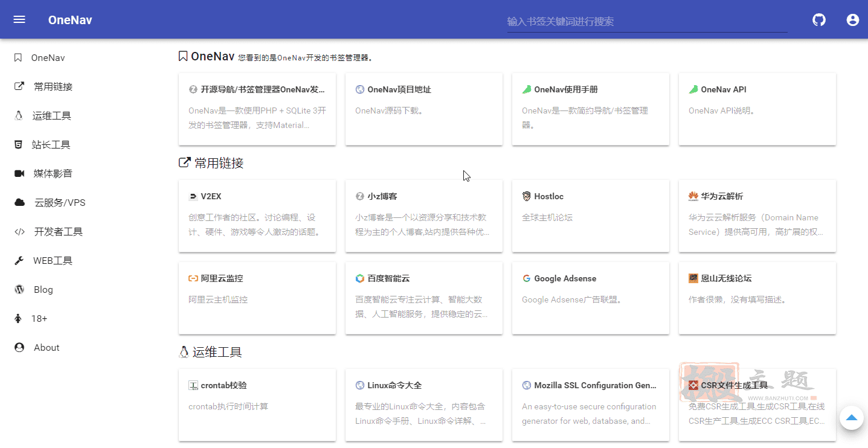Image resolution: width=868 pixels, height=448 pixels.
Task: Click the external-link icon beside sidebar 常用链接
Action: (x=19, y=86)
